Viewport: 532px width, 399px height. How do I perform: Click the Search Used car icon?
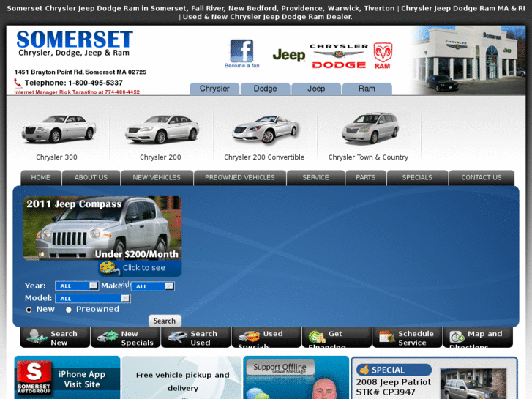[x=177, y=337]
